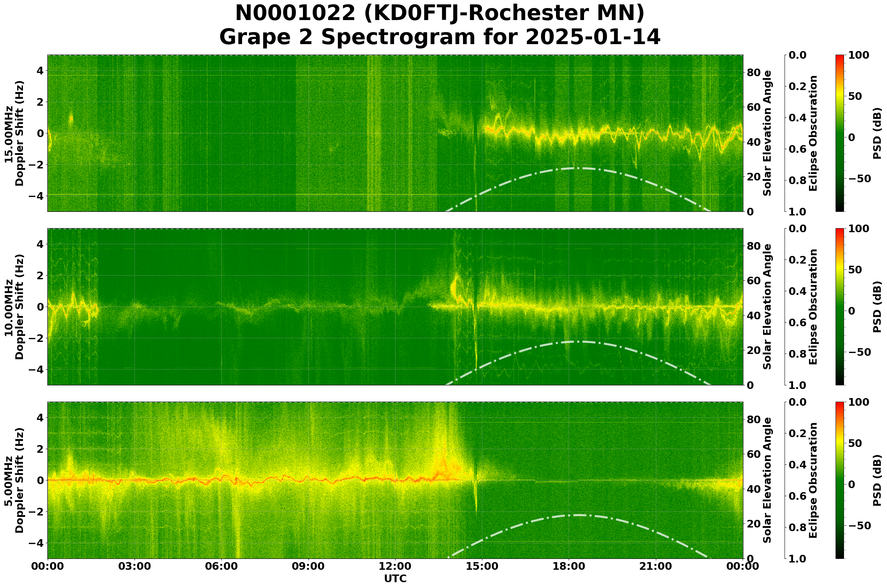Click the figure title N0001022 KD0FTJ-Rochester MN
The width and height of the screenshot is (887, 588).
pyautogui.click(x=440, y=13)
